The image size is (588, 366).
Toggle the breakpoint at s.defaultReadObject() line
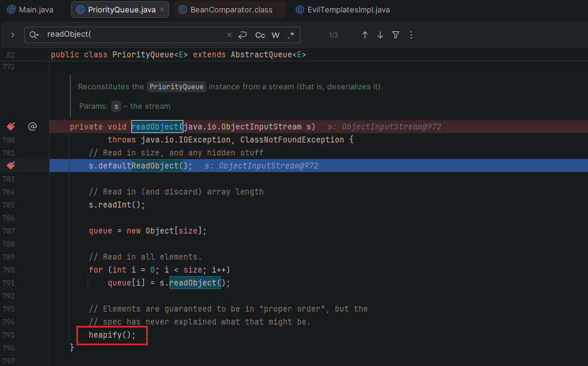11,166
